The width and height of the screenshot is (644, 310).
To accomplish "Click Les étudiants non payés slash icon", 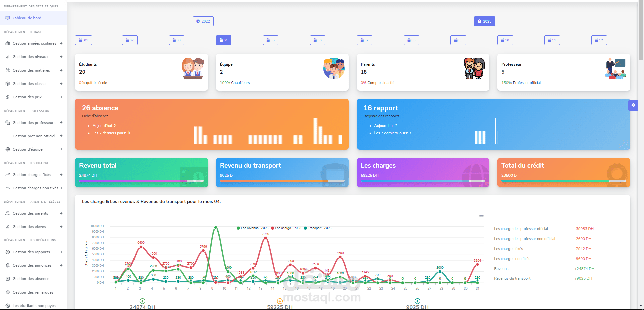I will [8, 306].
